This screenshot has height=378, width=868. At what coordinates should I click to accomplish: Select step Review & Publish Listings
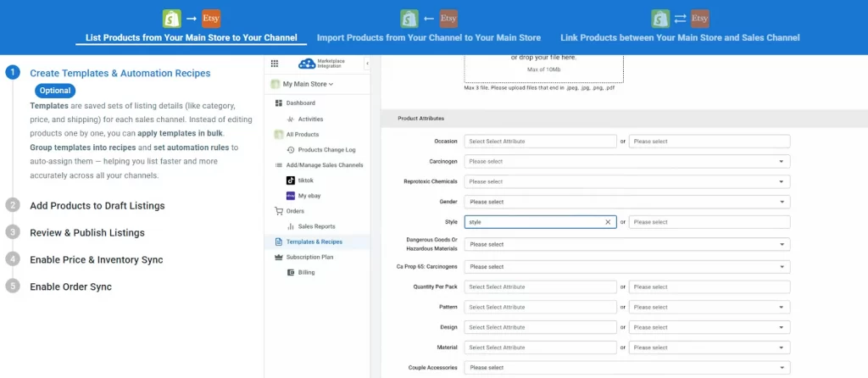(87, 233)
